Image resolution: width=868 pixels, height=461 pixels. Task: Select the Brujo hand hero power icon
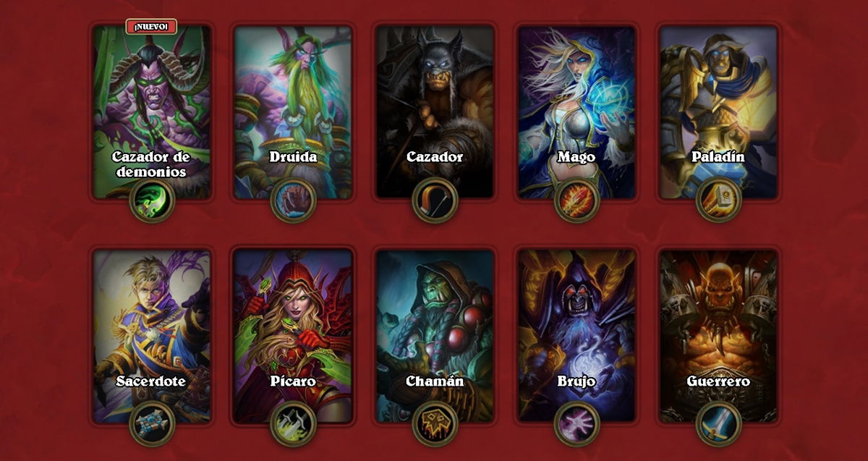coord(576,424)
